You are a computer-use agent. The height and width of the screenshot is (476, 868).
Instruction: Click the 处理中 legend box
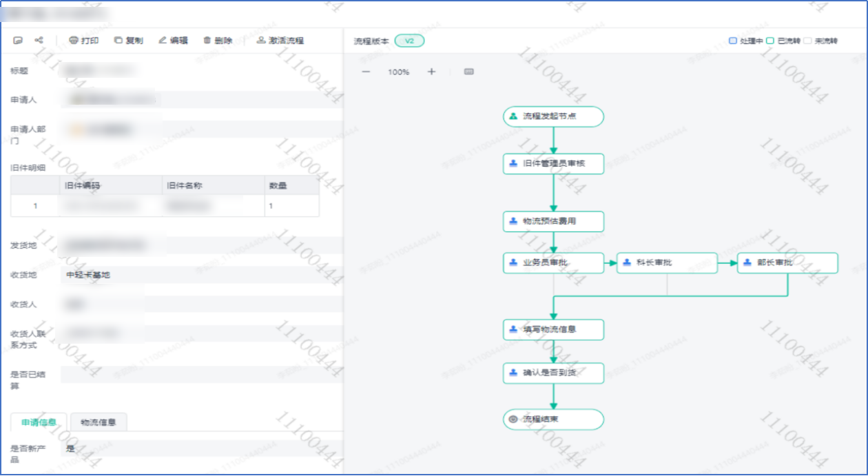coord(733,41)
